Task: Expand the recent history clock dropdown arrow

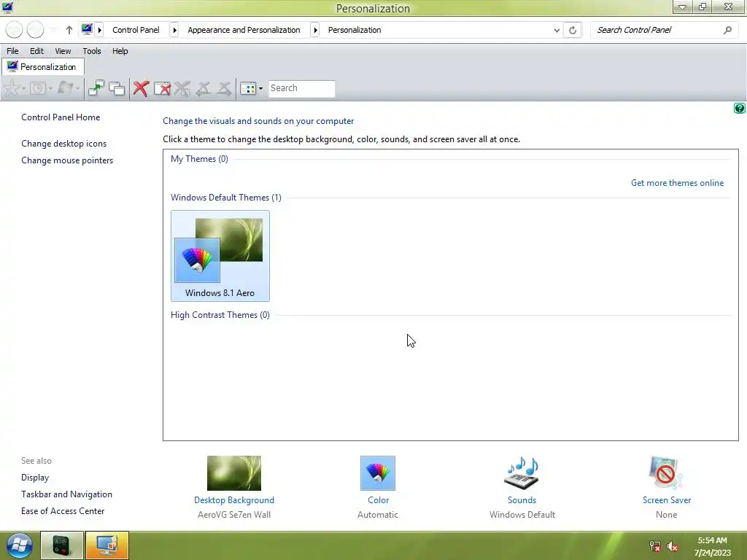Action: click(50, 88)
